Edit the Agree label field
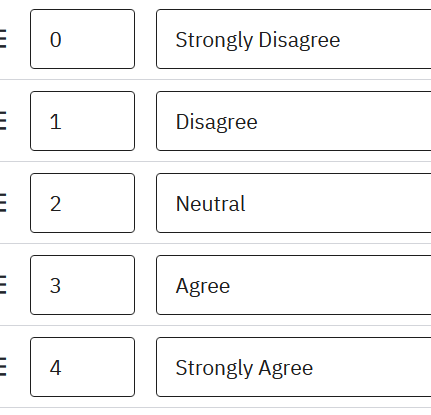Image resolution: width=431 pixels, height=415 pixels. point(293,285)
